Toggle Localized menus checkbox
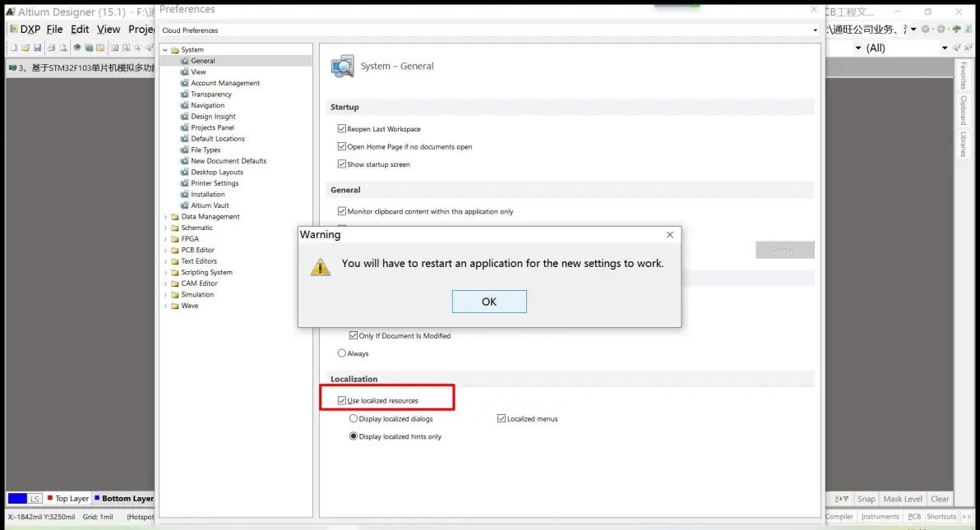The height and width of the screenshot is (530, 980). (502, 419)
